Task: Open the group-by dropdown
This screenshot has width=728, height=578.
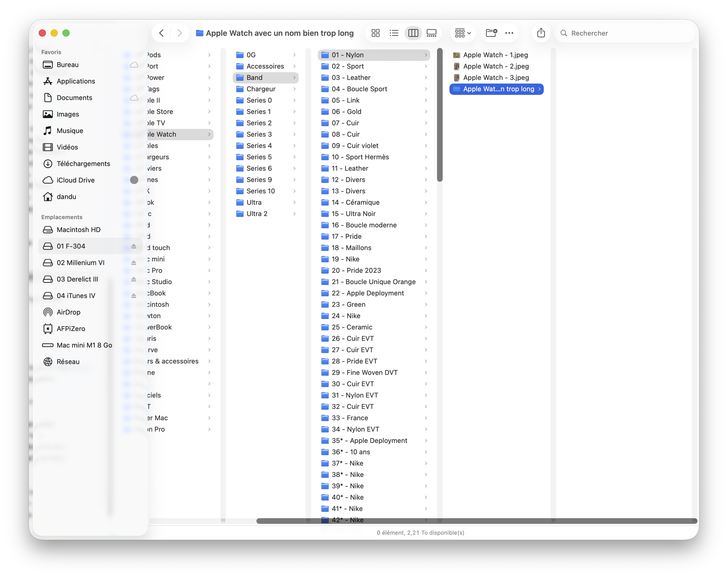Action: click(x=463, y=33)
